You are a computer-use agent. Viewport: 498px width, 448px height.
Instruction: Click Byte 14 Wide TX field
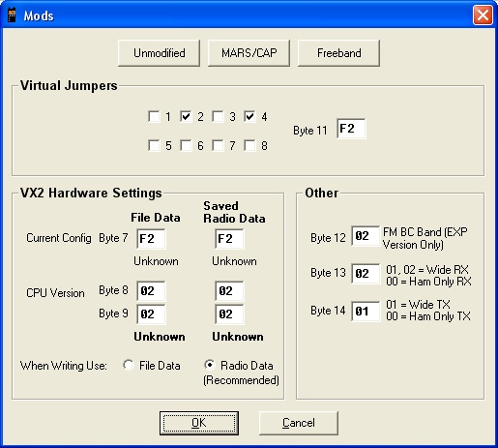pos(366,312)
